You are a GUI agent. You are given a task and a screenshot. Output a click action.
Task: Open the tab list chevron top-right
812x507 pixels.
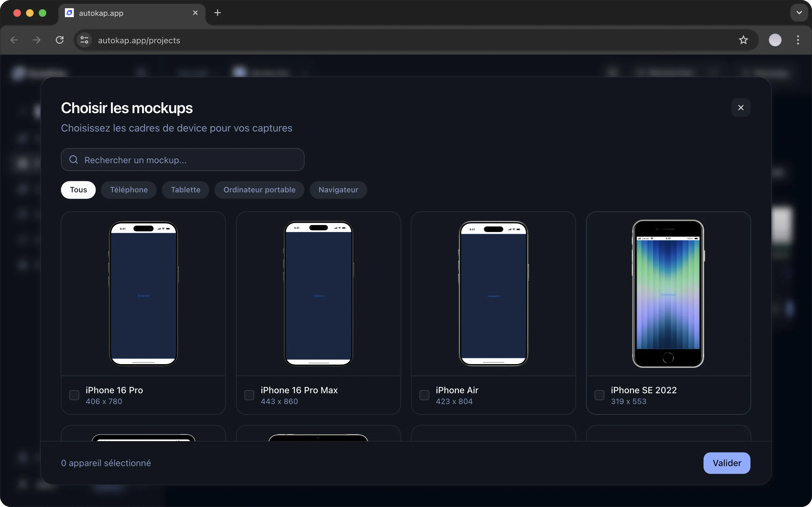click(799, 13)
